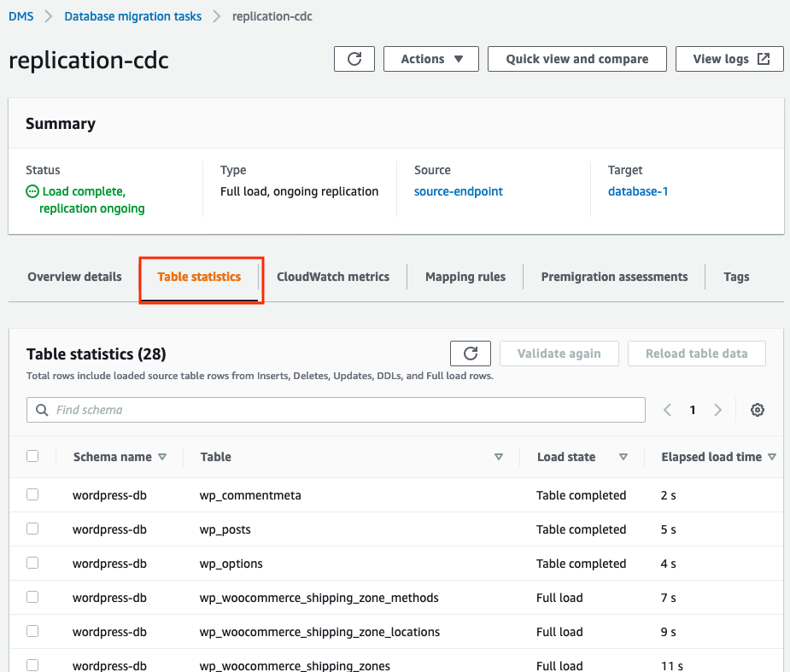Check wp_woocommerce_shipping_zone_methods row checkbox
This screenshot has width=790, height=672.
pos(32,597)
